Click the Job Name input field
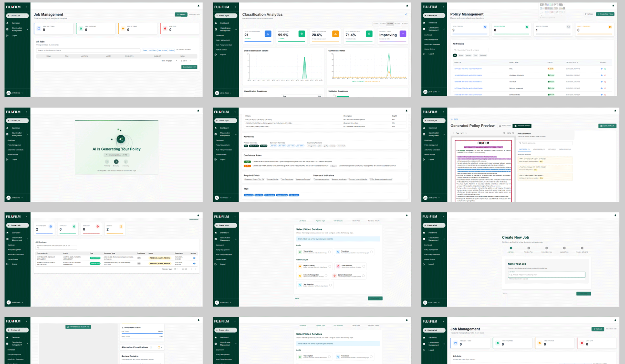The height and width of the screenshot is (364, 625). coord(546,275)
